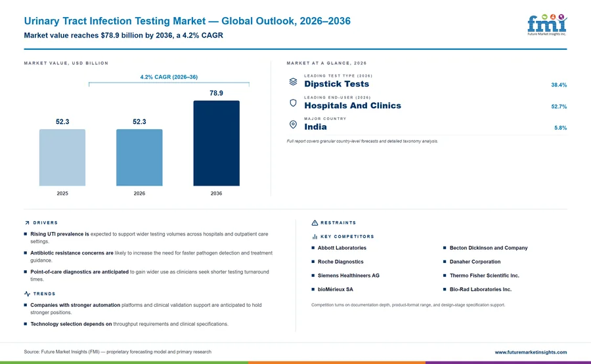Click the Rising UTI prevalence bullet
591x364 pixels.
(149, 237)
